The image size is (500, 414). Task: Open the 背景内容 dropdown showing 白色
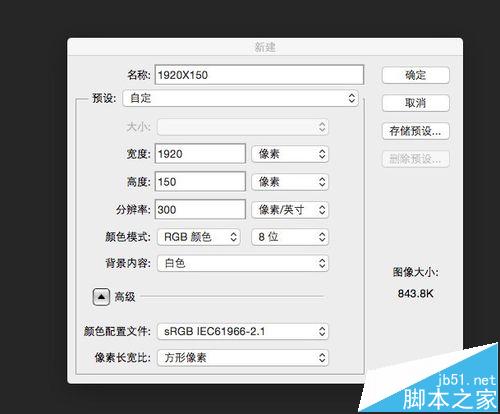(x=243, y=263)
